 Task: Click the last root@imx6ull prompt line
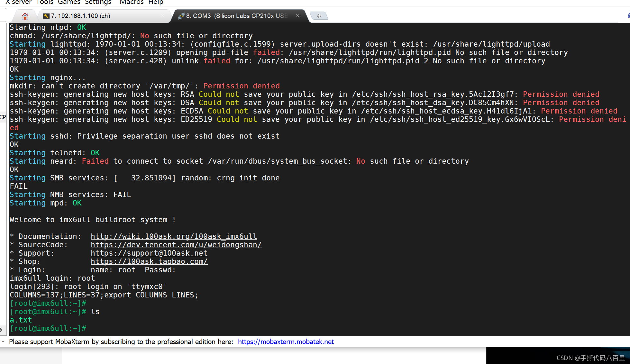[x=48, y=328]
